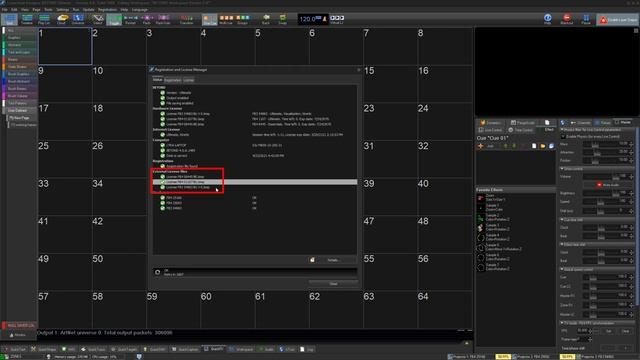Open the Master tab in right panel

[623, 122]
